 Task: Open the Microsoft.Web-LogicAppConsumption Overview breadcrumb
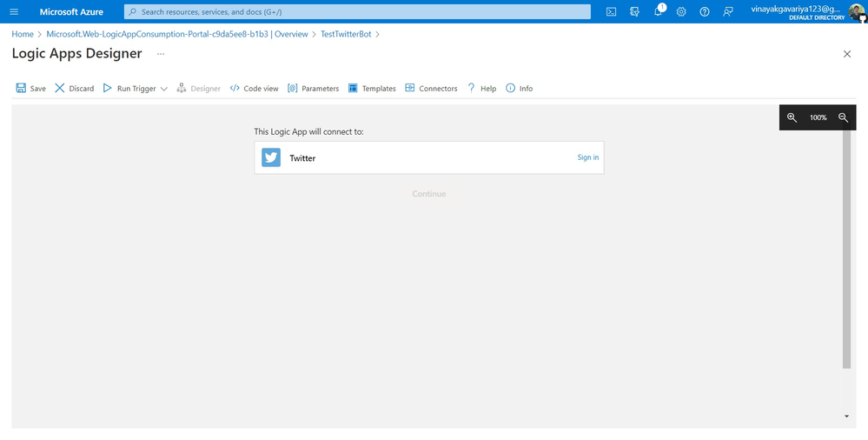tap(177, 34)
